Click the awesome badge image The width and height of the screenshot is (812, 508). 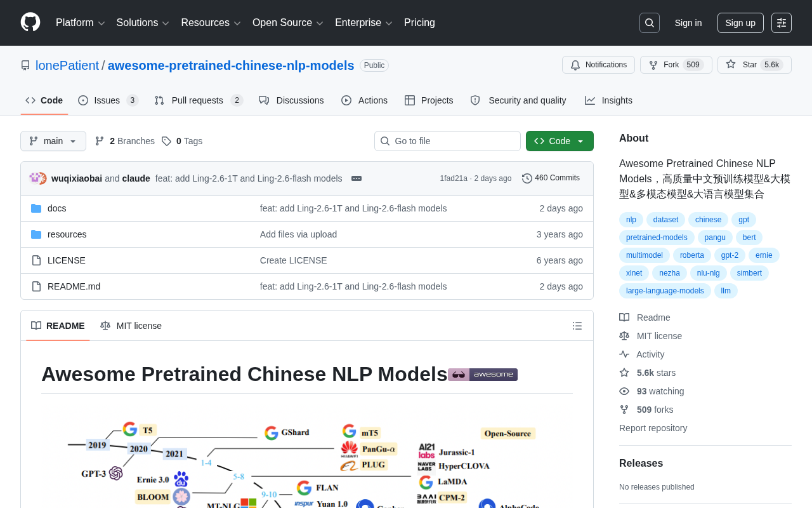coord(483,375)
